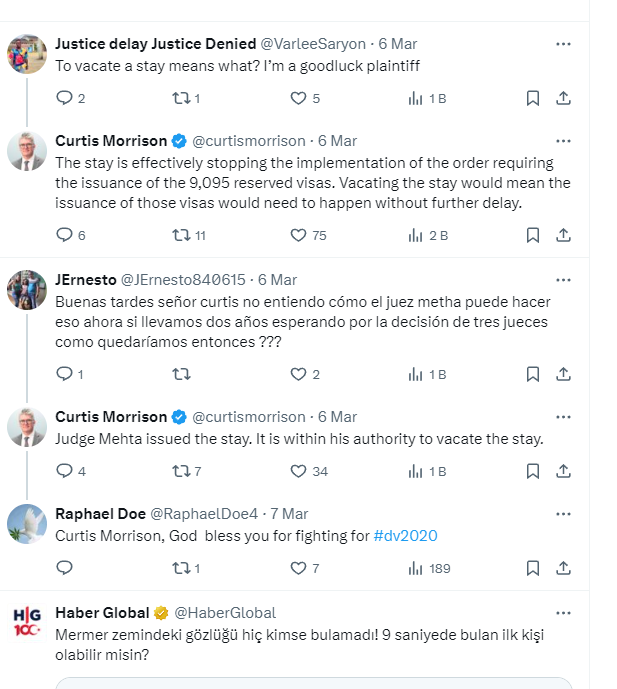The image size is (617, 689).
Task: Like Curtis Morrison's tweet about 9,095 reserved visas
Action: pos(298,236)
